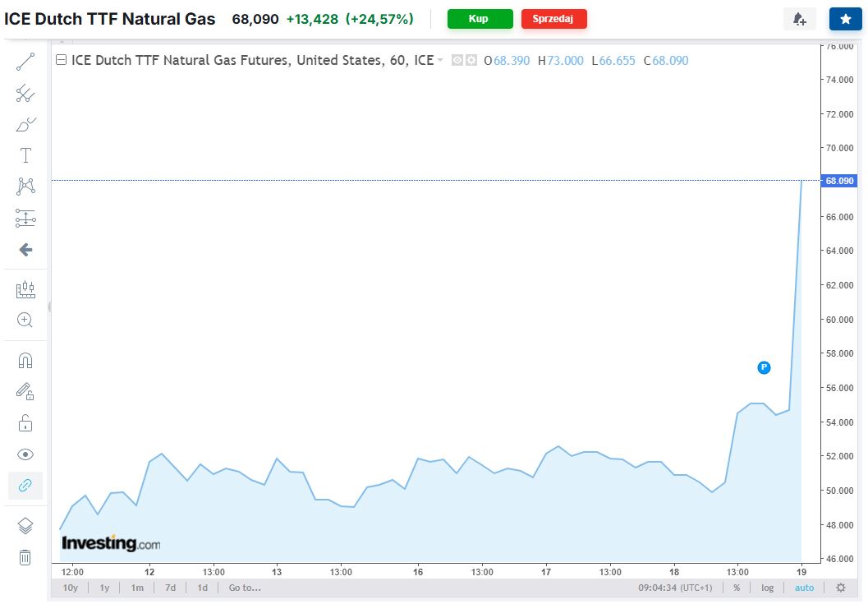Open timezone menu showing UTC+1

pos(677,588)
